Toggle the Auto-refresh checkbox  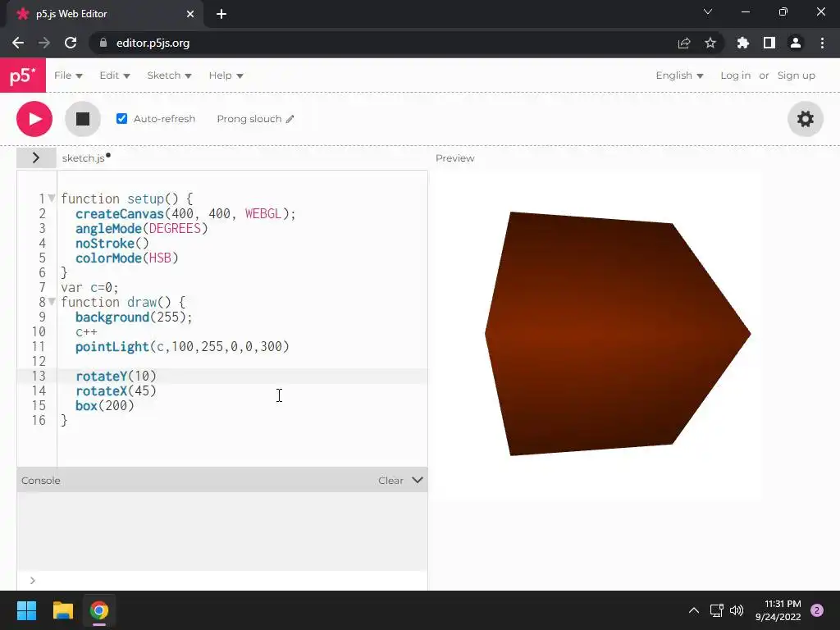[x=121, y=119]
